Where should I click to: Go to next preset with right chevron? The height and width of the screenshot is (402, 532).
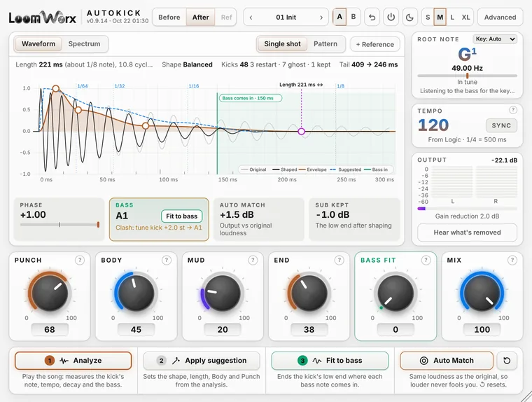click(x=321, y=18)
